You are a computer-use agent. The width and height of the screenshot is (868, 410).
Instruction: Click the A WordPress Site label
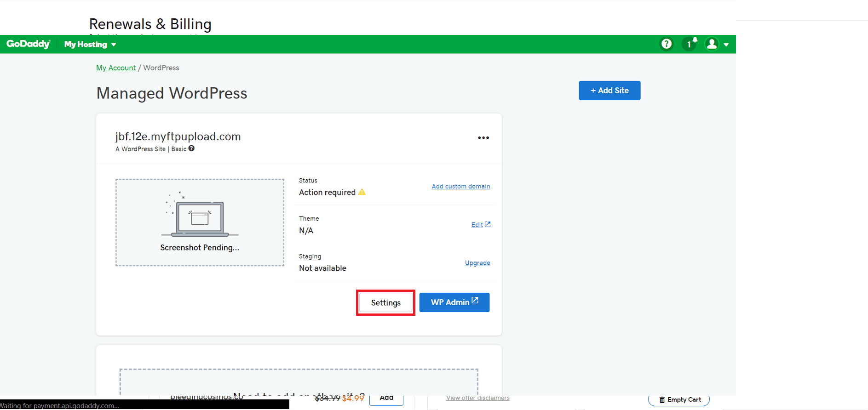[140, 149]
